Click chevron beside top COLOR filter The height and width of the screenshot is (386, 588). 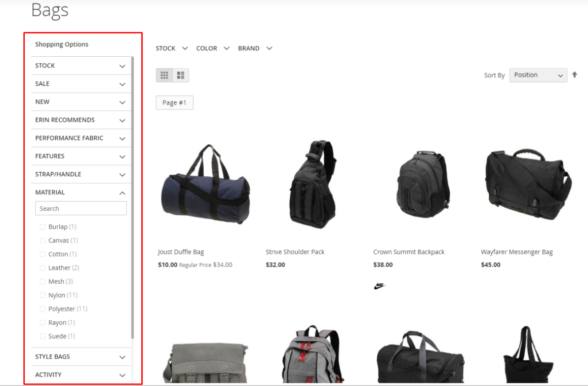pyautogui.click(x=226, y=49)
